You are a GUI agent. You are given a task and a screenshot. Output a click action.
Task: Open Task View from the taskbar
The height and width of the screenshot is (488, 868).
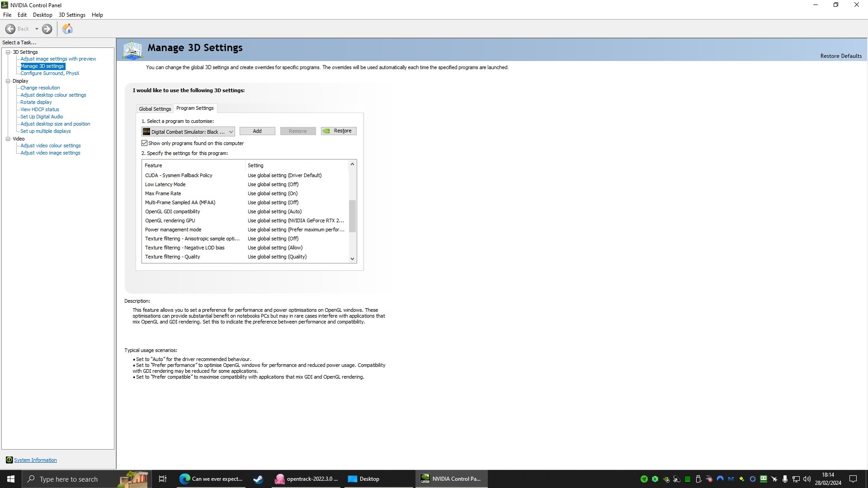point(163,479)
